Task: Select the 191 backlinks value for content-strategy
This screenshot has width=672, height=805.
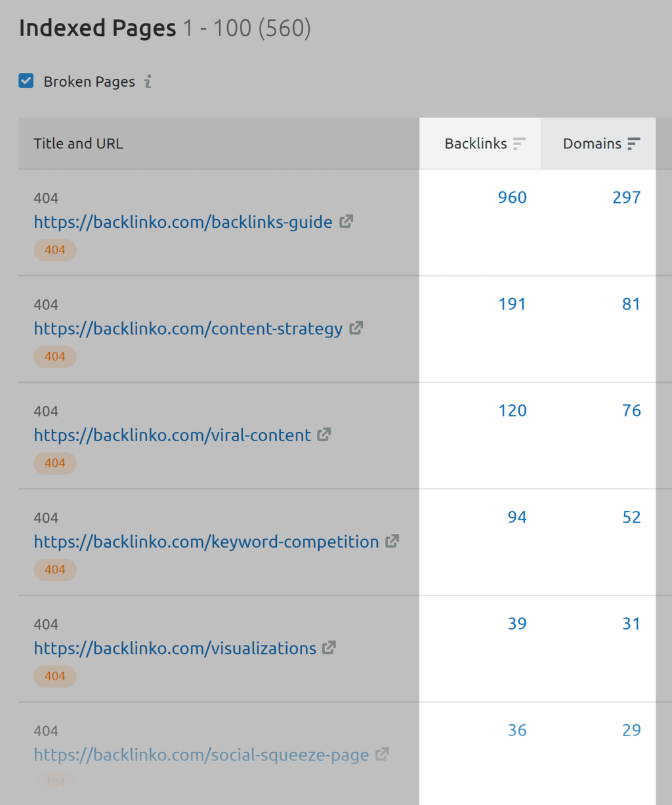Action: 512,303
